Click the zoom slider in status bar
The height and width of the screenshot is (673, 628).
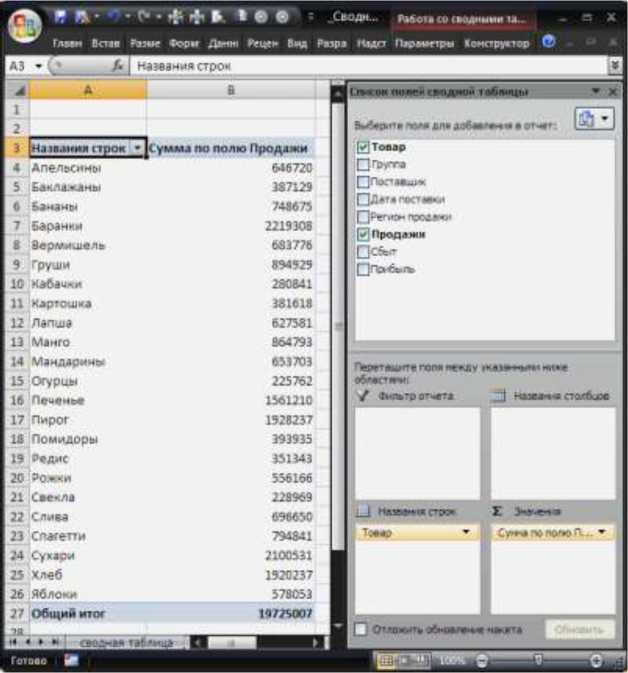(x=538, y=661)
